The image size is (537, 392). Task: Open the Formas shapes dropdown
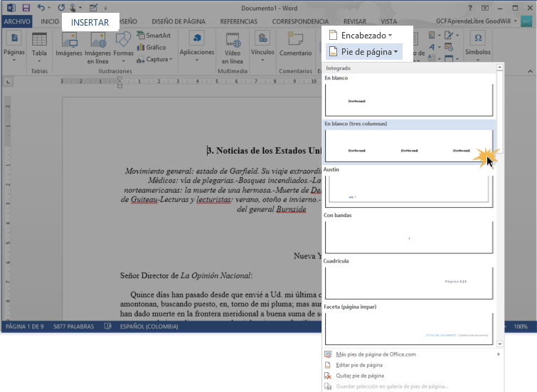point(124,47)
